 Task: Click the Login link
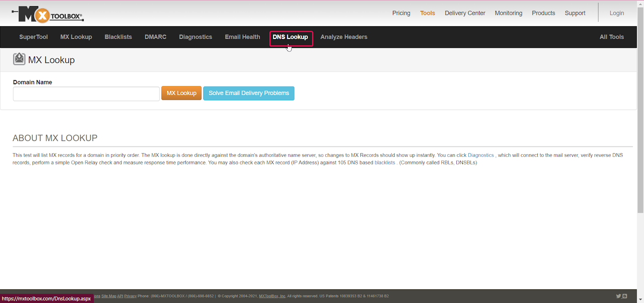pyautogui.click(x=617, y=13)
